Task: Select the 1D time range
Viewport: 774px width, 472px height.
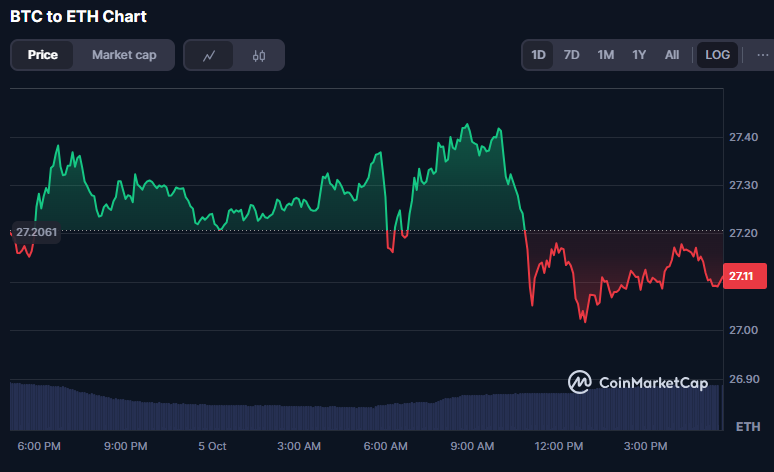Action: 538,55
